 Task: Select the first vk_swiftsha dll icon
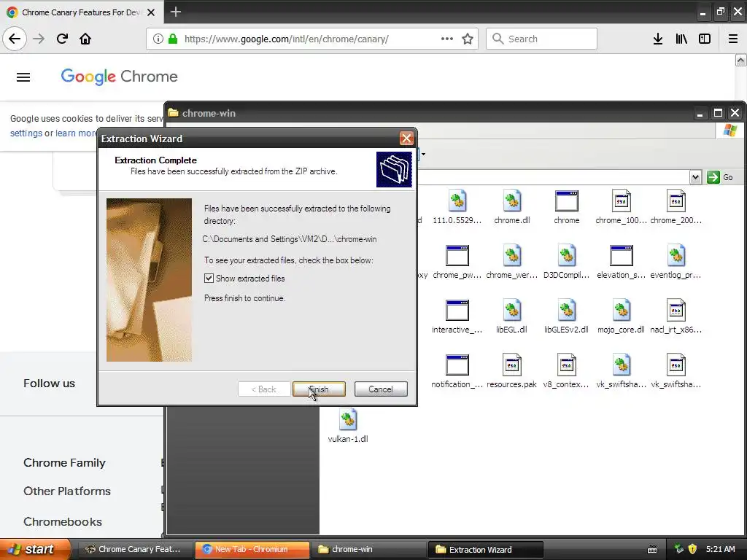click(x=622, y=365)
